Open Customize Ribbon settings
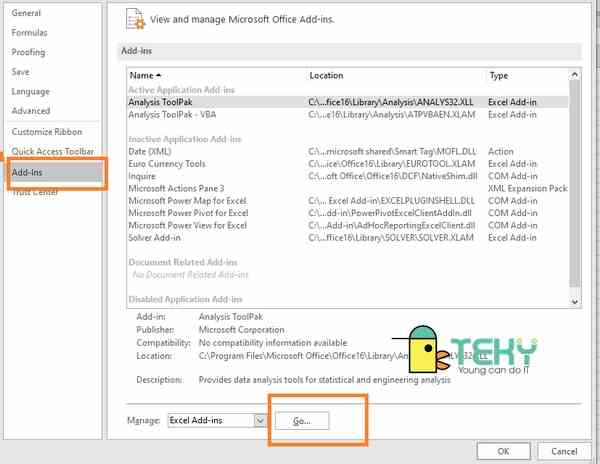The height and width of the screenshot is (464, 600). (x=47, y=132)
